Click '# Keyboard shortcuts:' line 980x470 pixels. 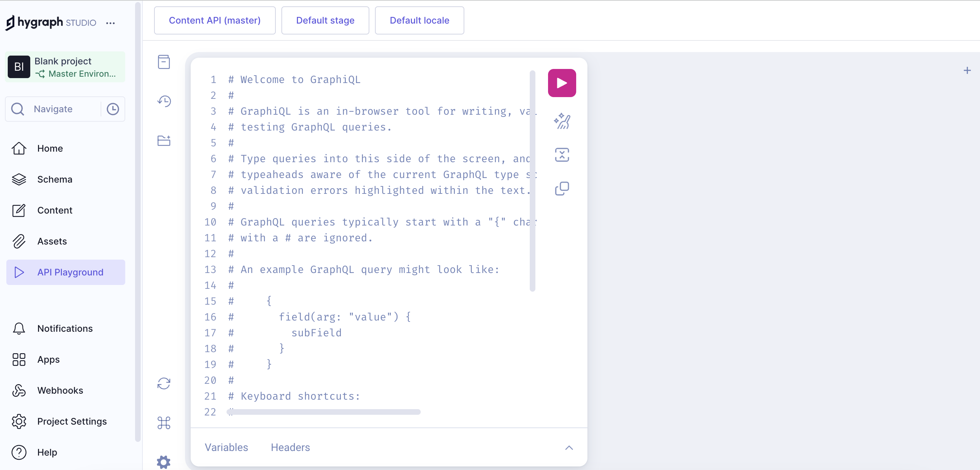click(294, 396)
